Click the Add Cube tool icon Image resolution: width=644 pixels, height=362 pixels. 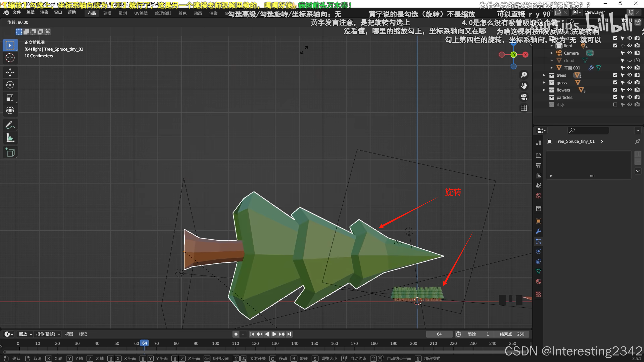coord(10,152)
